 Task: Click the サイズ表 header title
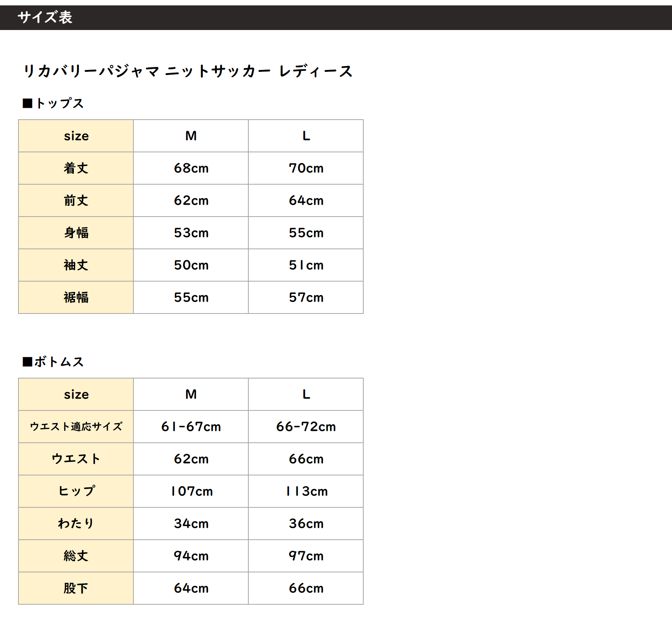45,17
